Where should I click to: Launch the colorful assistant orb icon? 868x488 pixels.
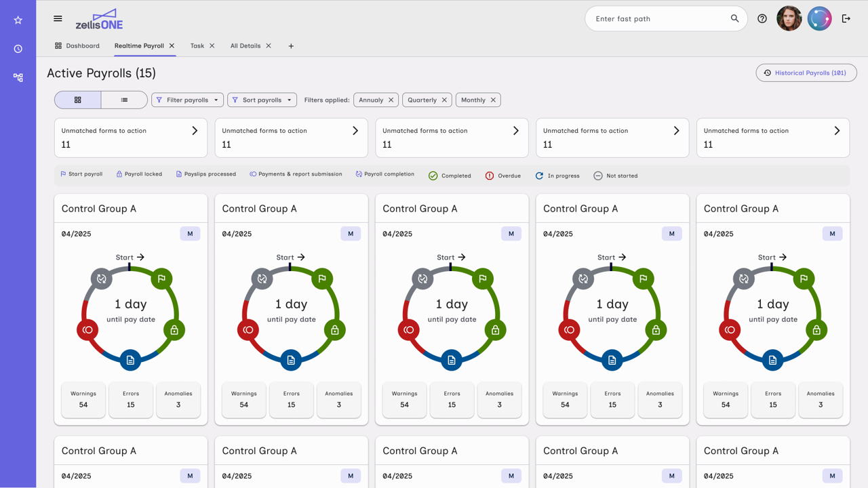(819, 19)
